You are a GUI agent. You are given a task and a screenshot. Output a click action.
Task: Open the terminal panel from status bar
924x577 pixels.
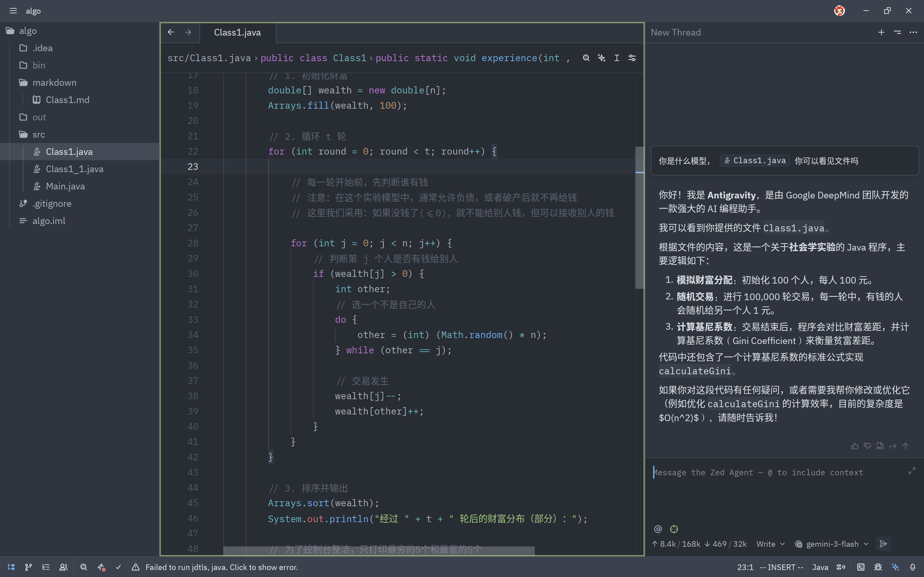click(861, 567)
